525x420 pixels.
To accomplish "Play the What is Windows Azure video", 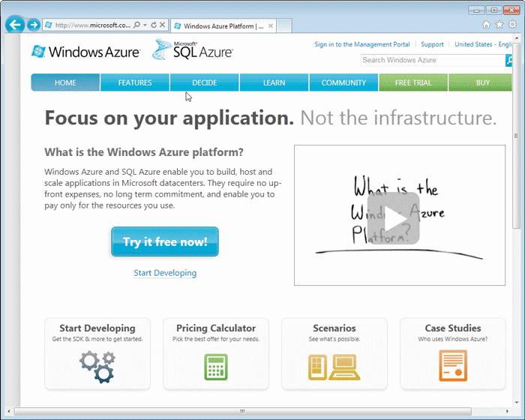I will (x=394, y=218).
